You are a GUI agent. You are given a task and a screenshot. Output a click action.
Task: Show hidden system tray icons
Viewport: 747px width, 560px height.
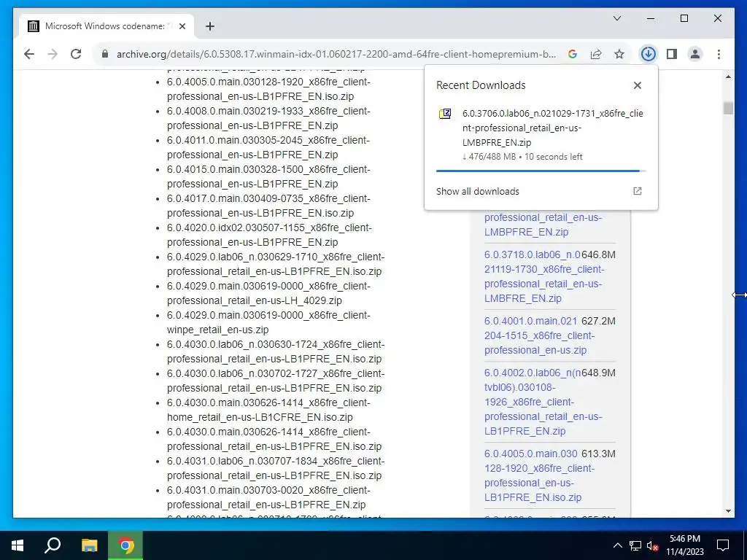click(x=617, y=545)
